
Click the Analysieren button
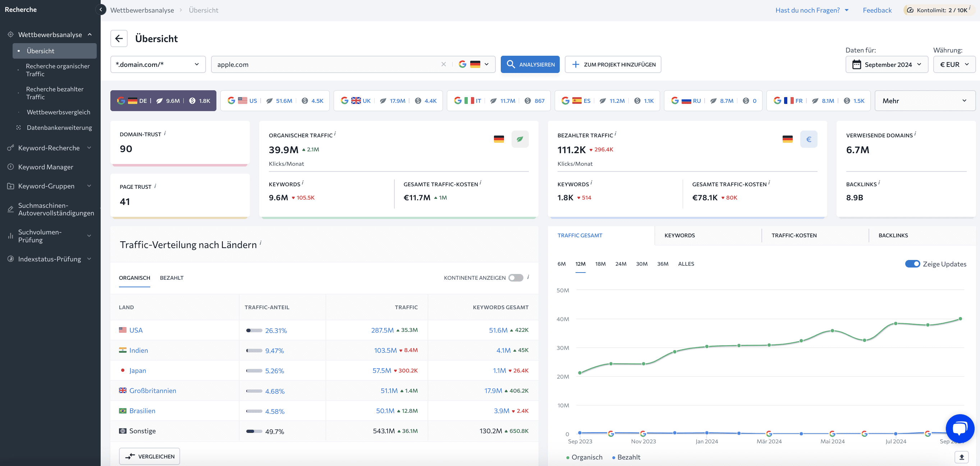pos(530,64)
